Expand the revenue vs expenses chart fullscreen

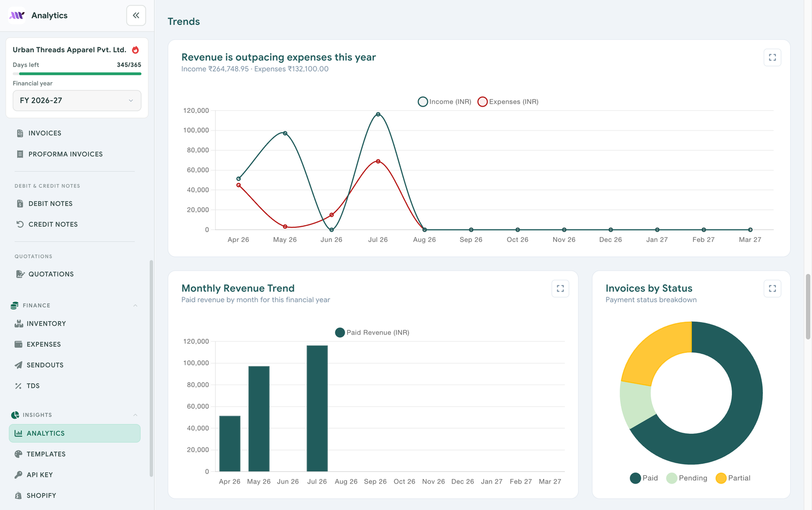[x=772, y=57]
